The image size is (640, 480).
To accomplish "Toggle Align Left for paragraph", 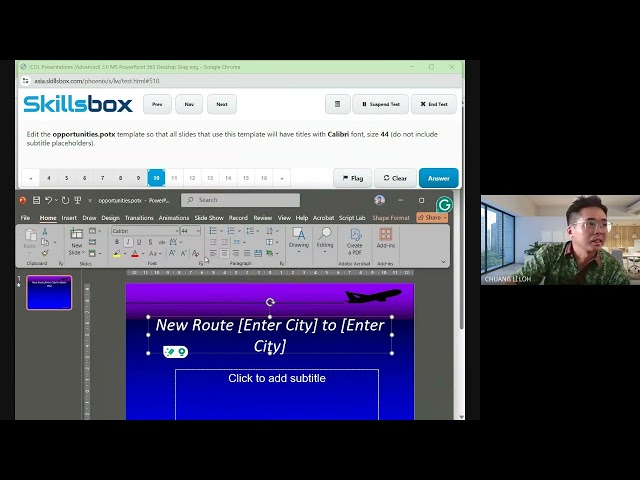I will 213,253.
